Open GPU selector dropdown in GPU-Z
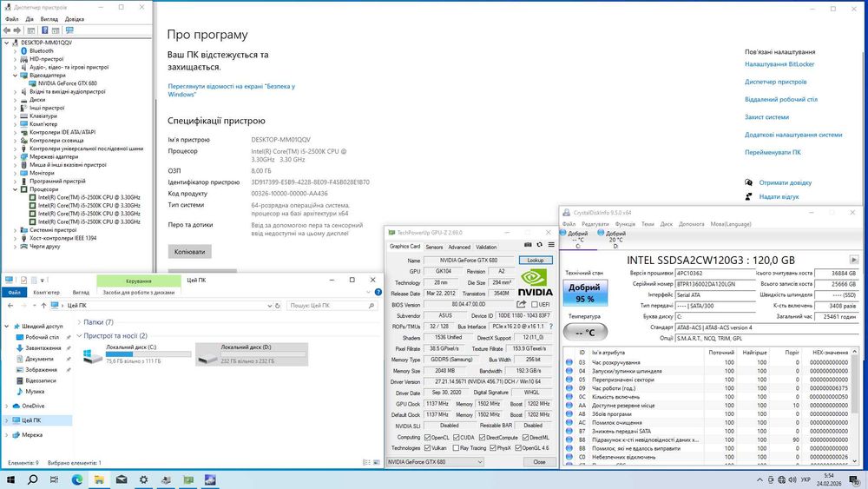Screen dimensions: 868x489 point(435,461)
